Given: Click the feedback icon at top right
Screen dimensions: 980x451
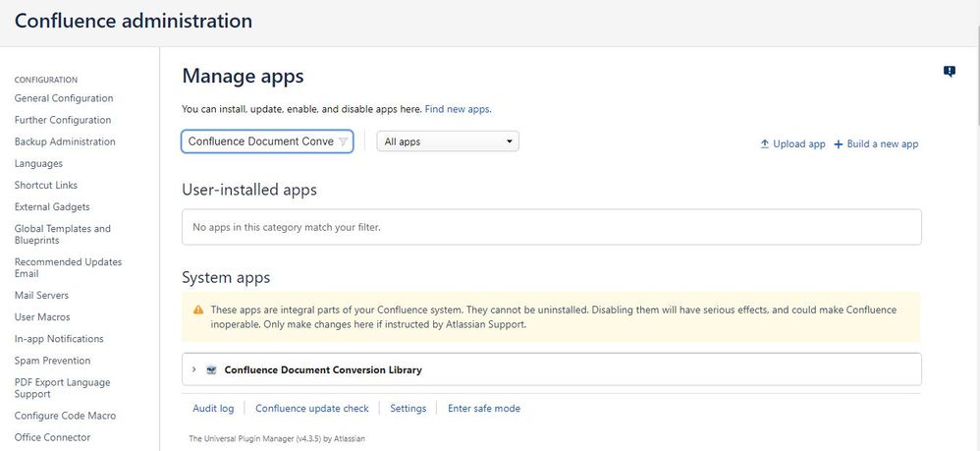Looking at the screenshot, I should (x=949, y=72).
